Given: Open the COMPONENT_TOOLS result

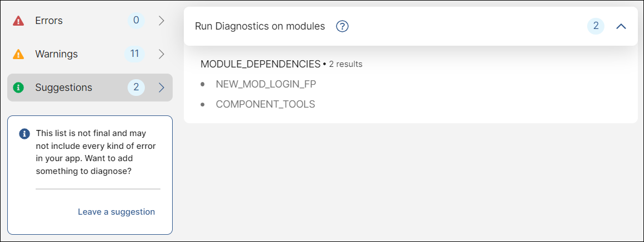Looking at the screenshot, I should pos(265,104).
